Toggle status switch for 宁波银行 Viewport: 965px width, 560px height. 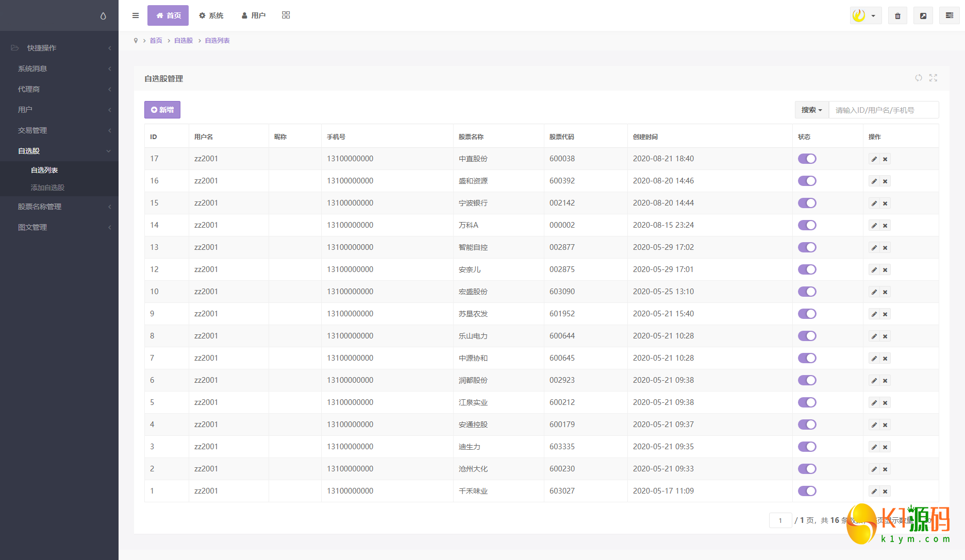coord(807,203)
